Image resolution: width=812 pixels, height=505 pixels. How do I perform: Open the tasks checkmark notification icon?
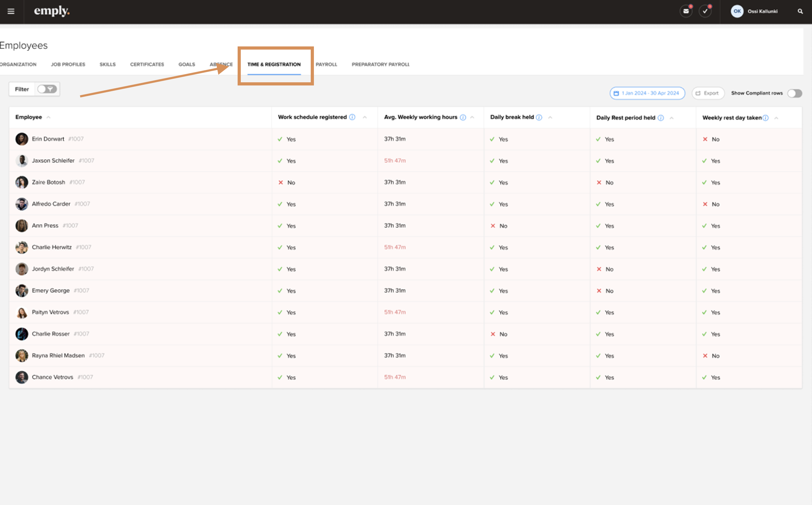point(705,11)
